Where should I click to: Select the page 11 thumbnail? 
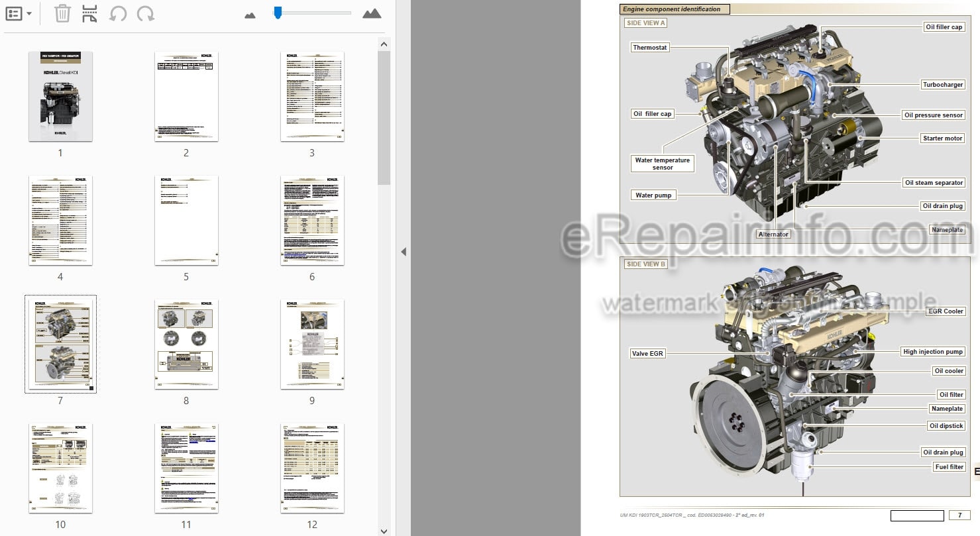point(186,468)
